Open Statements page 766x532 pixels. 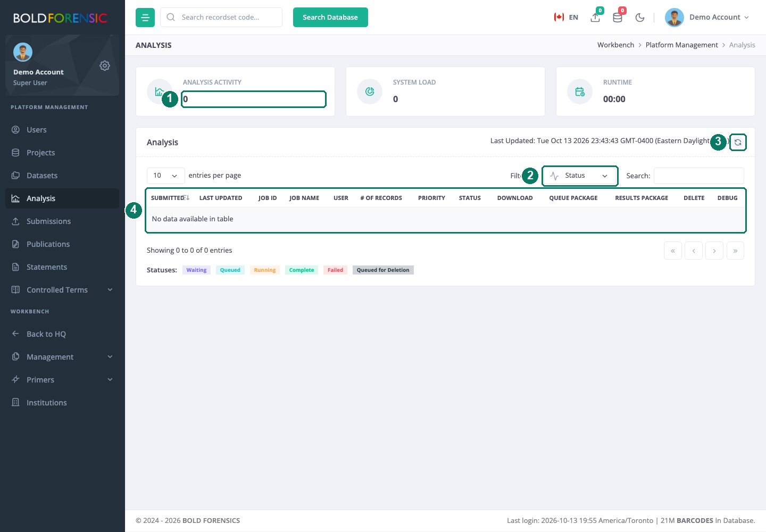pyautogui.click(x=62, y=267)
